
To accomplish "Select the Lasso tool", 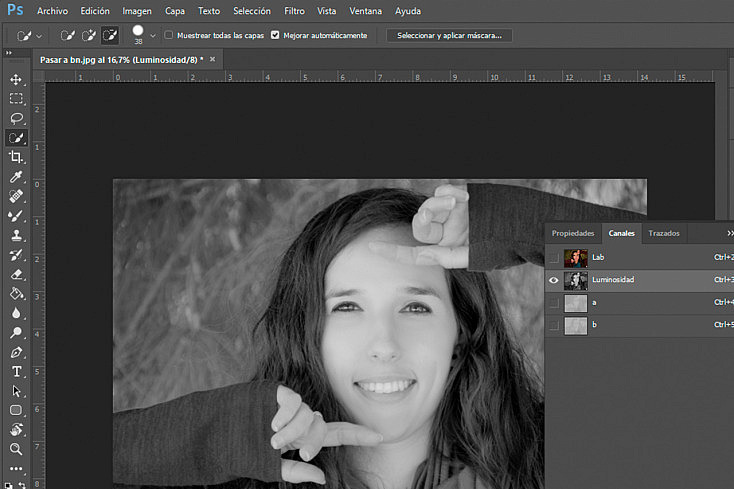I will 16,118.
